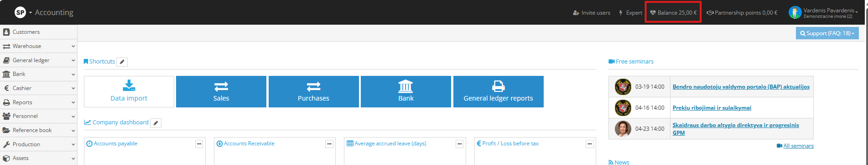The width and height of the screenshot is (868, 165).
Task: Open Personnel sidebar menu
Action: (38, 116)
